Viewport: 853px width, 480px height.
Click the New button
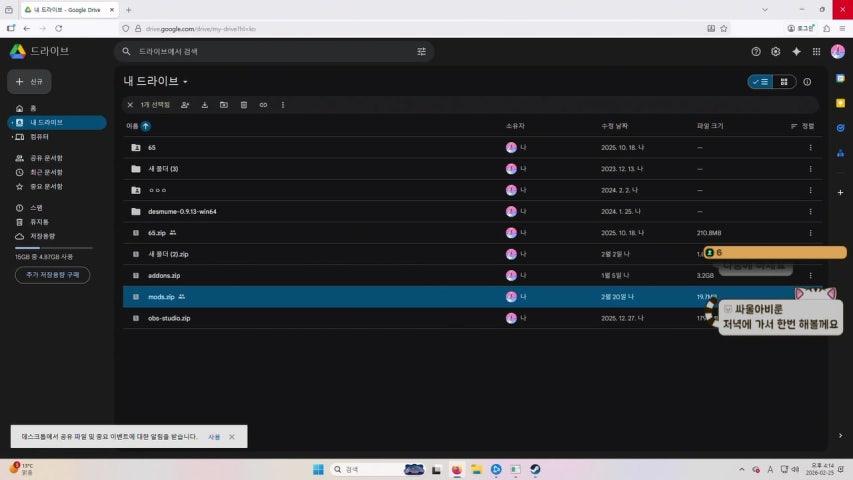pos(29,82)
